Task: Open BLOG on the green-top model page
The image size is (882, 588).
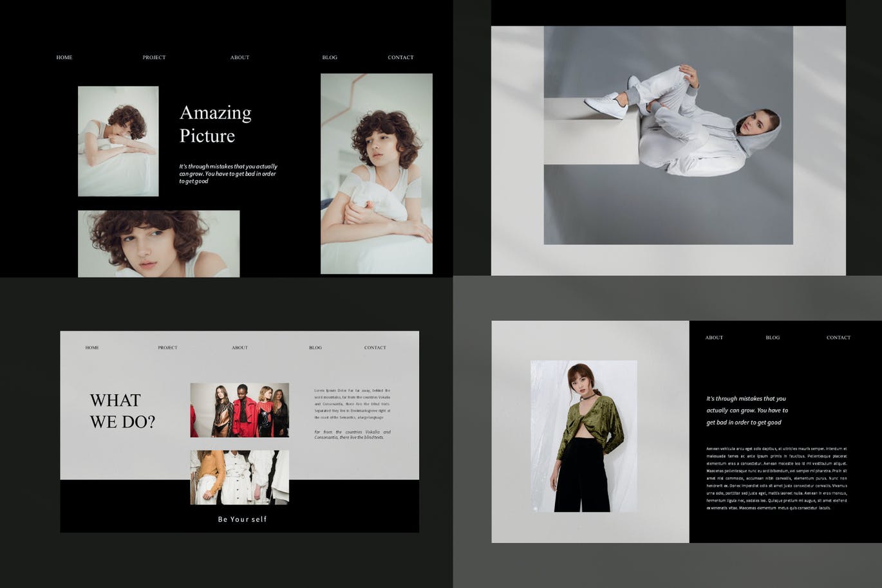Action: click(773, 337)
